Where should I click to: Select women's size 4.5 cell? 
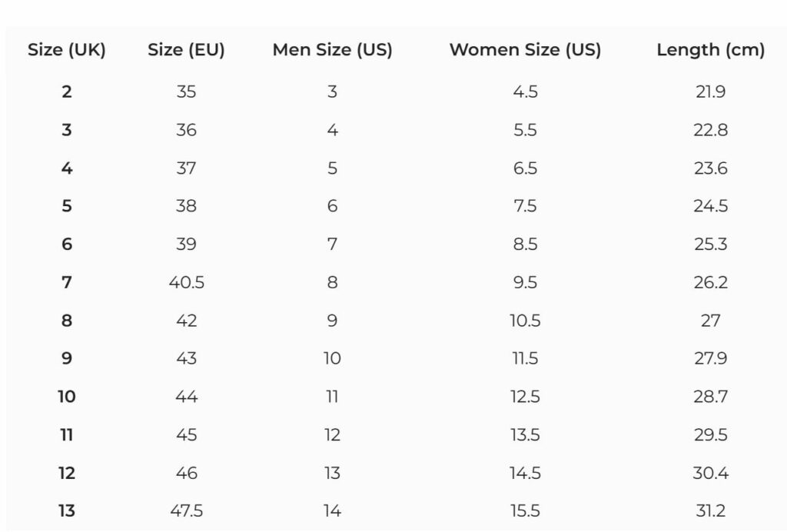click(x=525, y=92)
